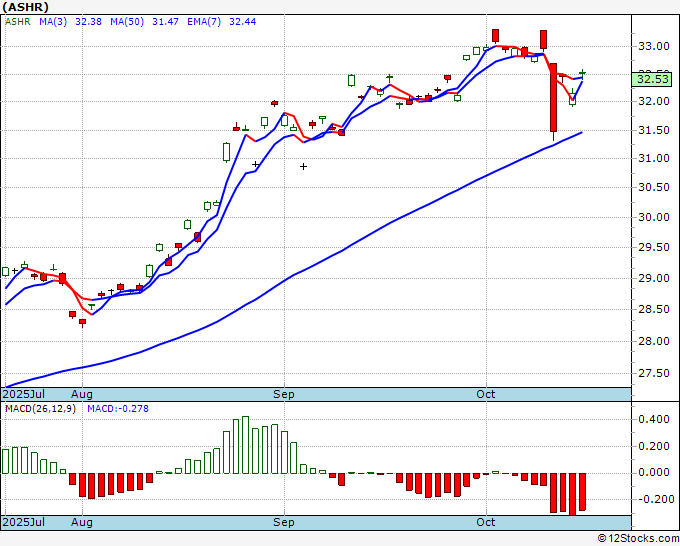
Task: Select the MA(50) legend label
Action: click(x=127, y=22)
